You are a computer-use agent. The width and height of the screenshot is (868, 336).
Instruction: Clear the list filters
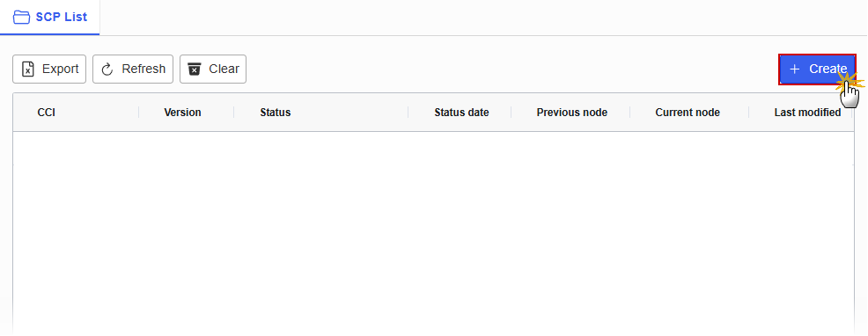pyautogui.click(x=213, y=69)
